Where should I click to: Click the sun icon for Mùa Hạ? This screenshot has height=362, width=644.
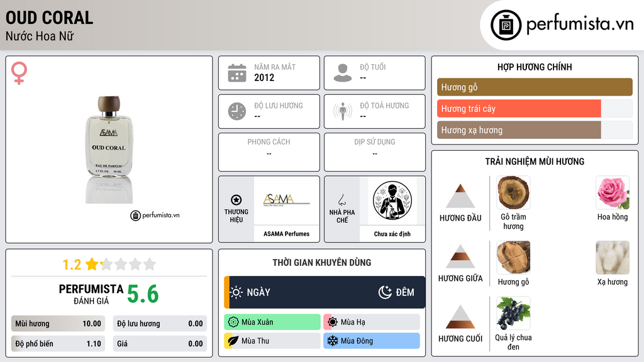333,322
